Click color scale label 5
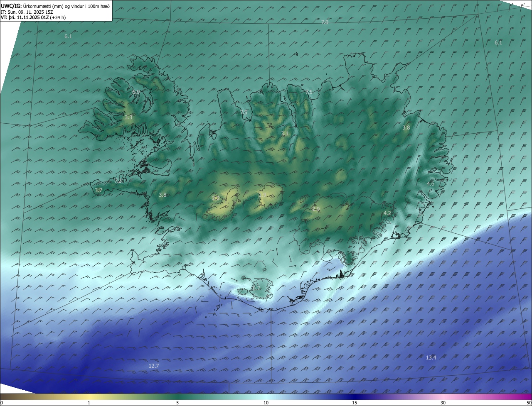This screenshot has height=406, width=532. pyautogui.click(x=177, y=403)
